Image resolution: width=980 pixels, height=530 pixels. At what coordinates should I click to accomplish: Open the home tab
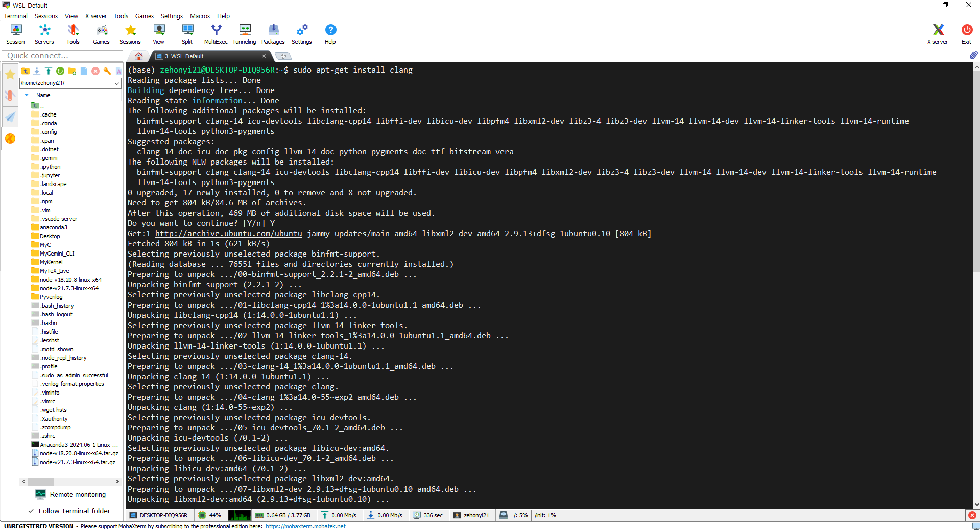(x=139, y=56)
